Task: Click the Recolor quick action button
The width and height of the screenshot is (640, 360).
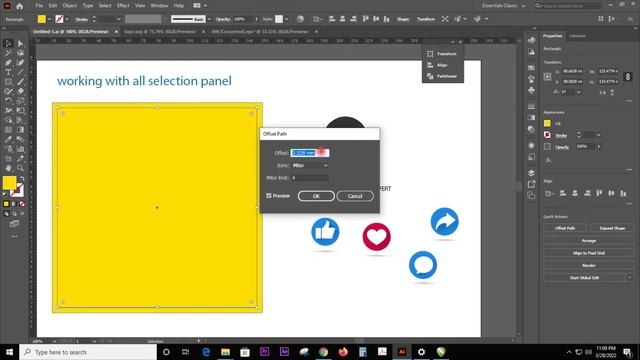Action: coord(589,265)
